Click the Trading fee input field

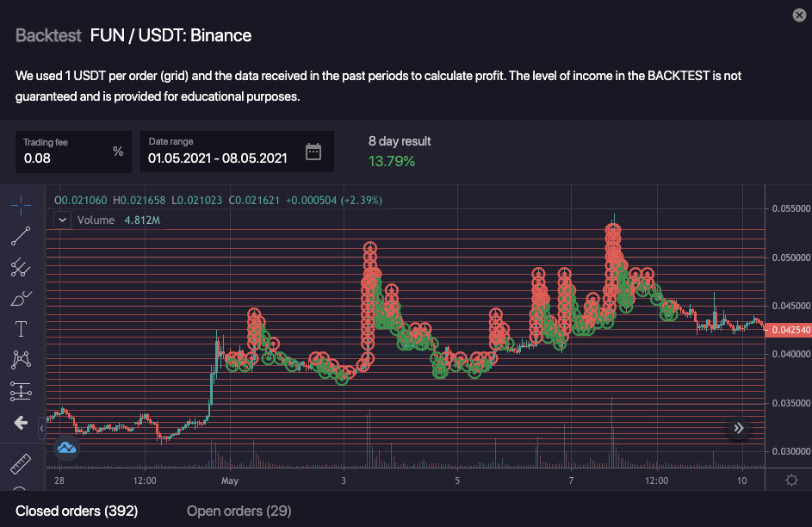point(65,158)
